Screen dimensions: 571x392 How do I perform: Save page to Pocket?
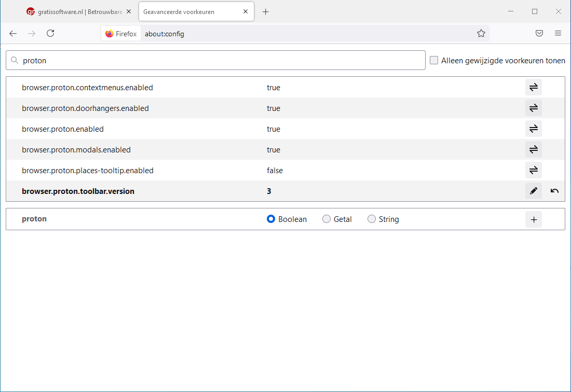[x=539, y=34]
